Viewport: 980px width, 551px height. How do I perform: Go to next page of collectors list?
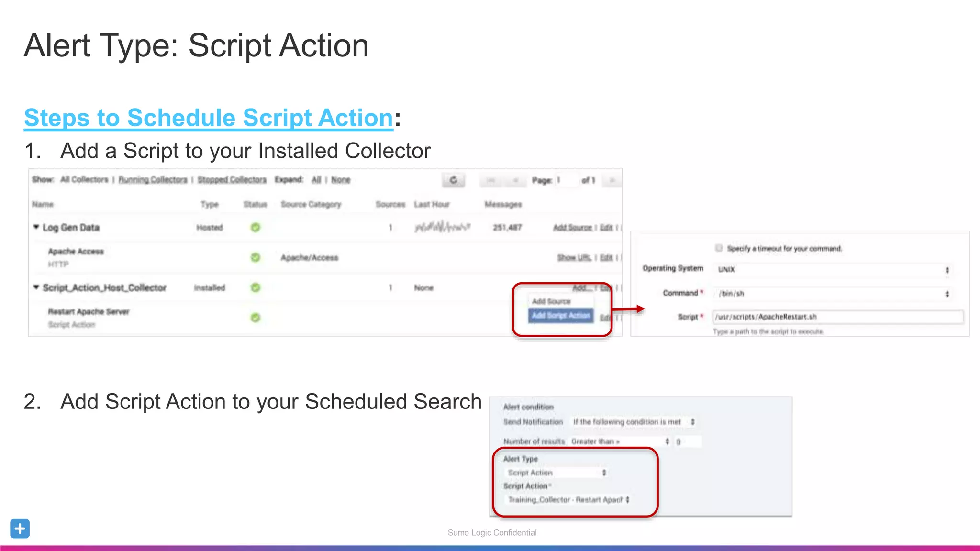[612, 180]
